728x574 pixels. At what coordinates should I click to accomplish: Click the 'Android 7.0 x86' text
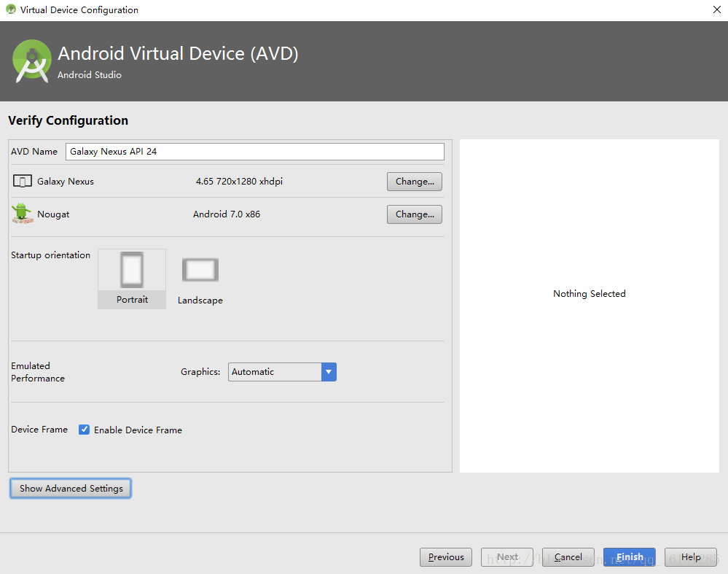[227, 214]
